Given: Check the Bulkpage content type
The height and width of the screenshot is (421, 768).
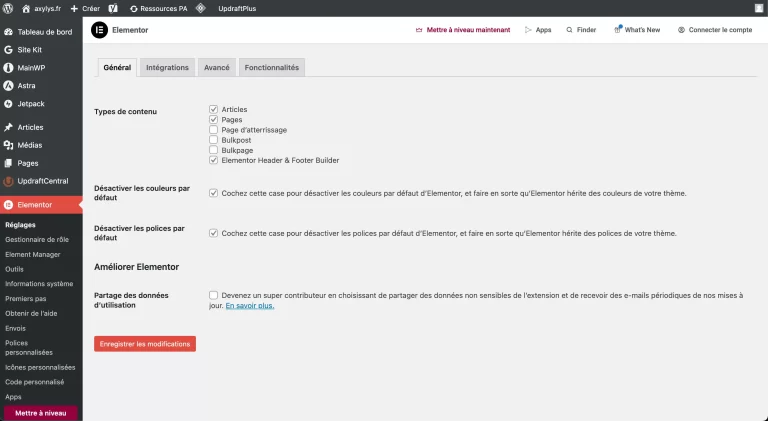Looking at the screenshot, I should [x=214, y=150].
